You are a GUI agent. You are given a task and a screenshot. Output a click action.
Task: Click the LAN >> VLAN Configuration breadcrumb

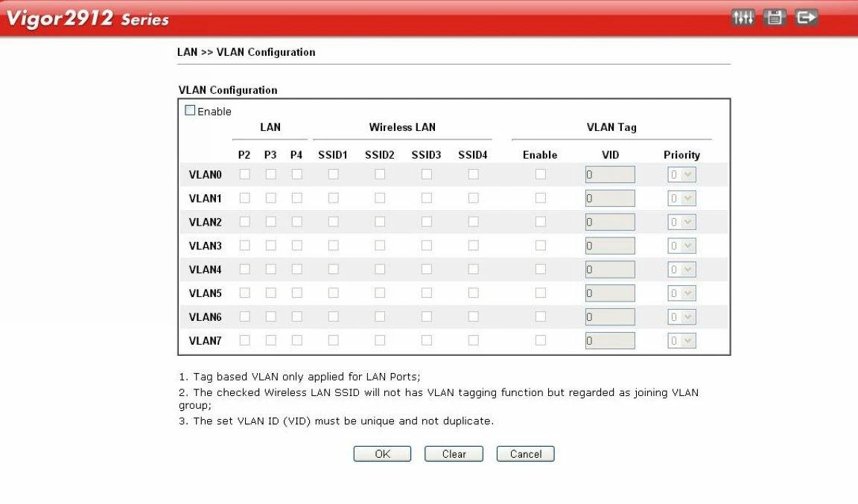247,51
